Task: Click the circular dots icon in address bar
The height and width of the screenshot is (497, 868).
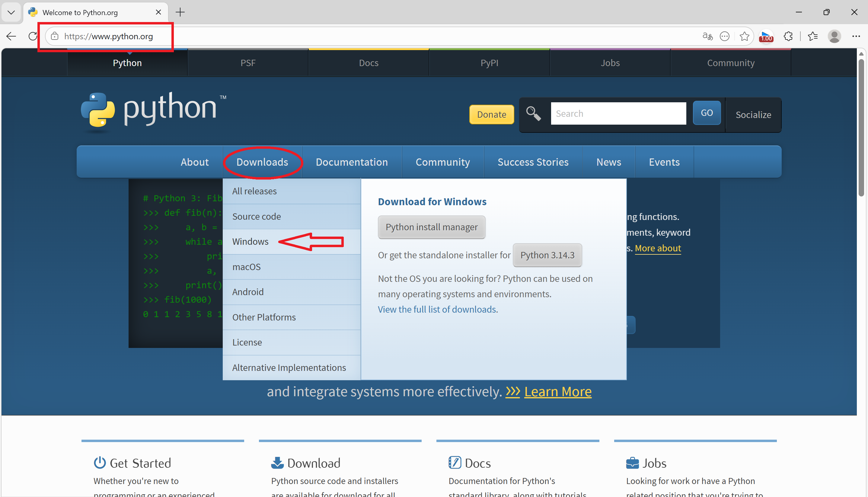Action: click(724, 36)
